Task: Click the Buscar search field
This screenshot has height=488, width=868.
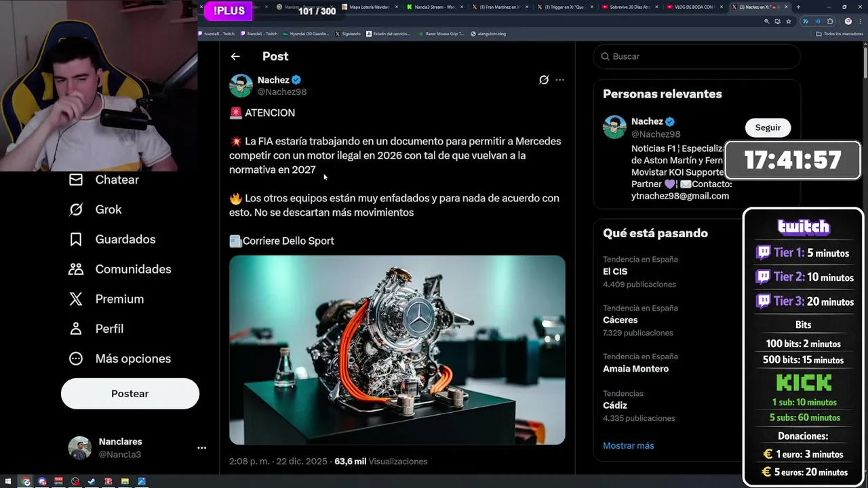Action: point(696,56)
